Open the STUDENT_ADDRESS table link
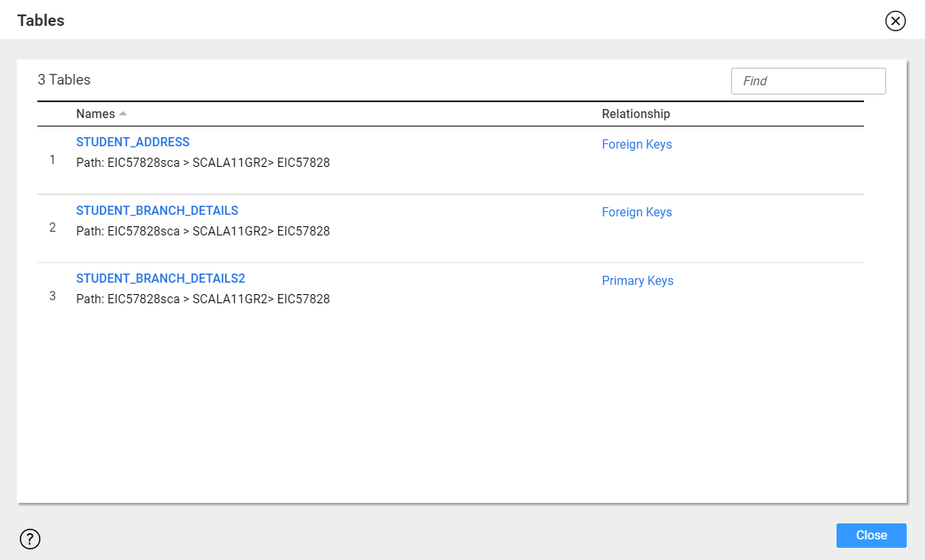This screenshot has height=560, width=925. pos(133,142)
